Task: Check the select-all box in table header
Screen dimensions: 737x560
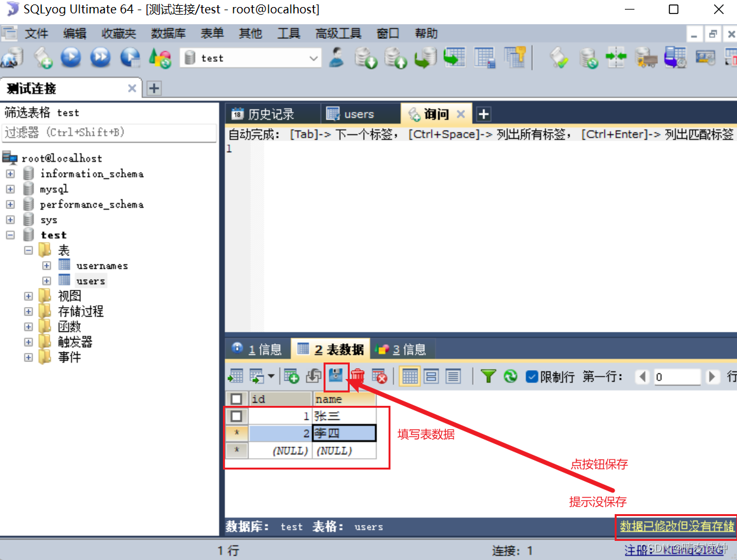Action: [x=236, y=399]
